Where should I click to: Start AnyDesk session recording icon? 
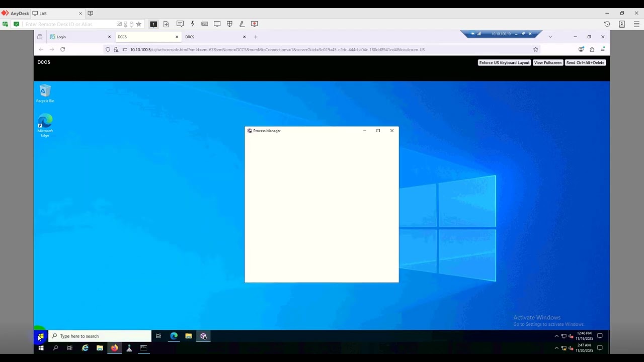coord(254,24)
